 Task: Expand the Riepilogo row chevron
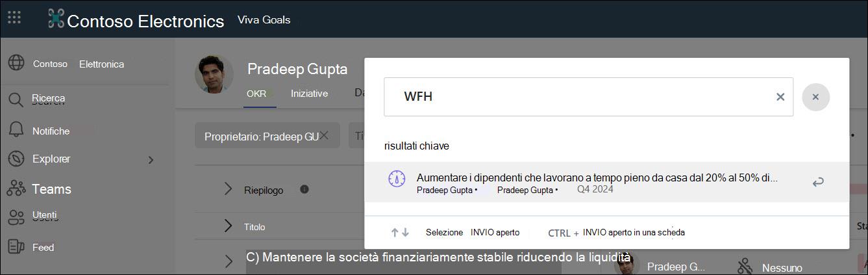pyautogui.click(x=228, y=189)
